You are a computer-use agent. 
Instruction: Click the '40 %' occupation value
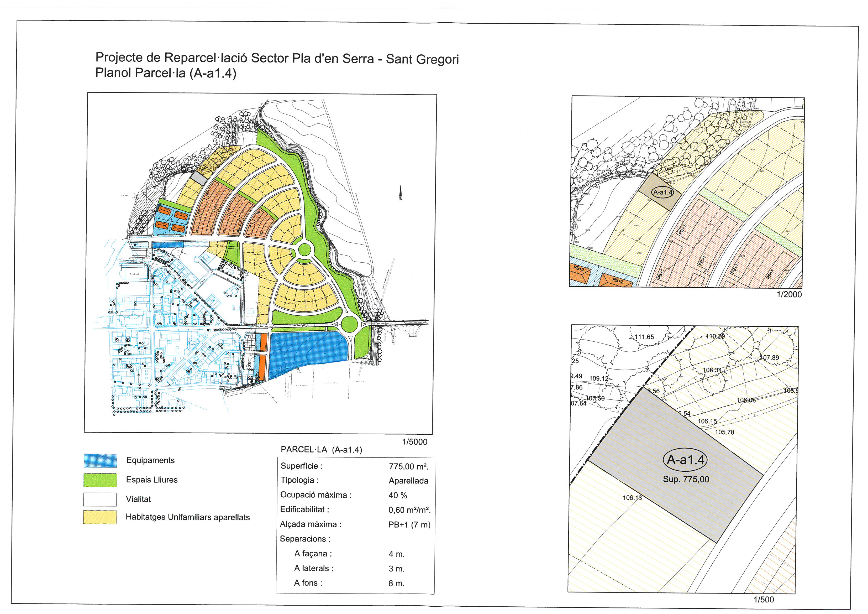point(398,496)
